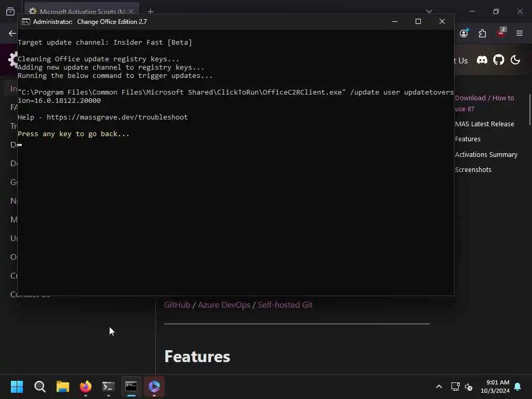
Task: Open Copilot app icon in taskbar
Action: 154,387
